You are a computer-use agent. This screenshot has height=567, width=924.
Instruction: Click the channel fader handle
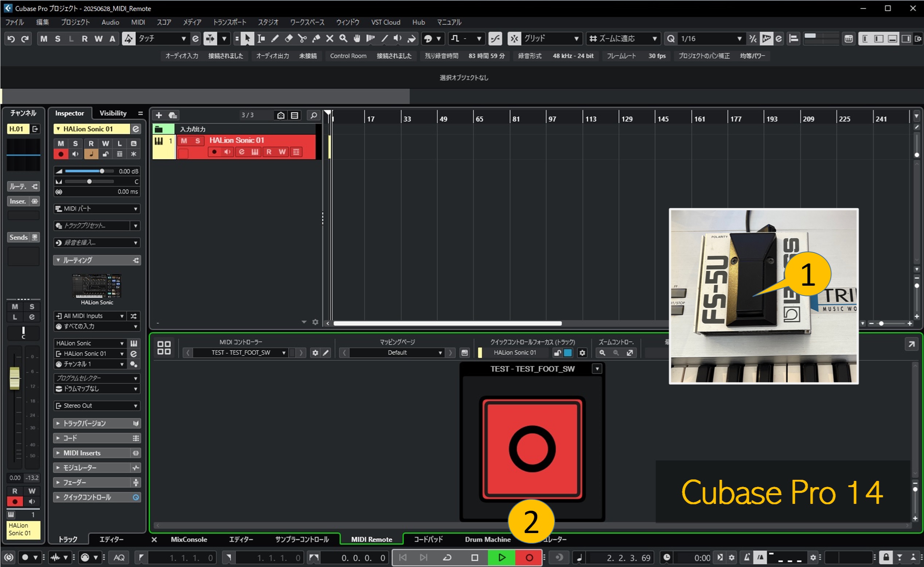15,378
